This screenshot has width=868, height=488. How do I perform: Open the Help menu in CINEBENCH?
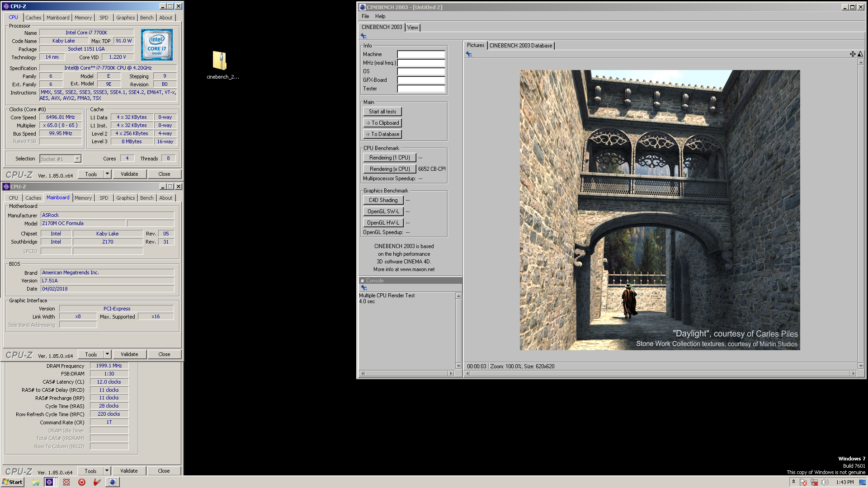tap(380, 16)
